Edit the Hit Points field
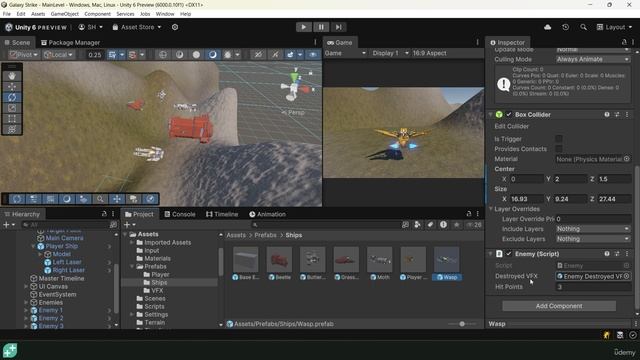The height and width of the screenshot is (360, 640). (593, 287)
